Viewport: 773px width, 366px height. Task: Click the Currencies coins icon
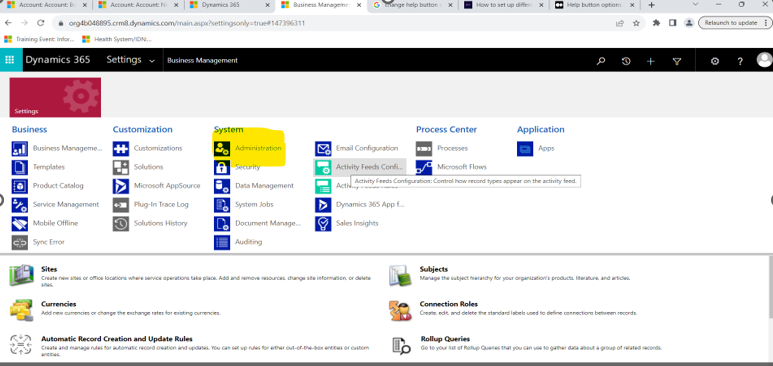click(x=21, y=310)
